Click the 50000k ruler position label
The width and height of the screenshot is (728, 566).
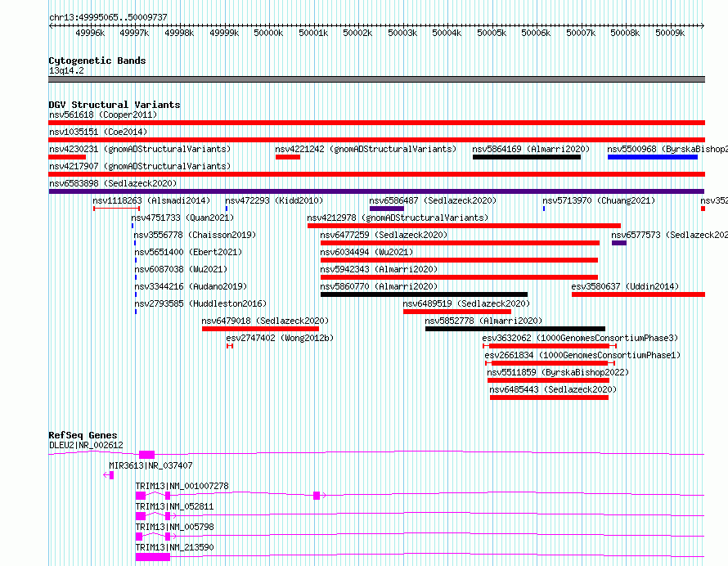click(268, 33)
